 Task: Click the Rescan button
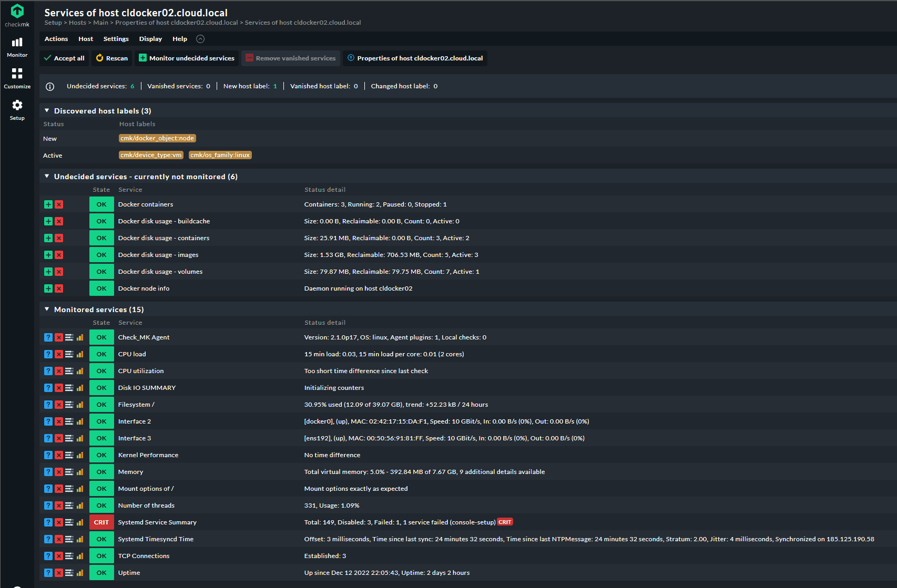[112, 58]
